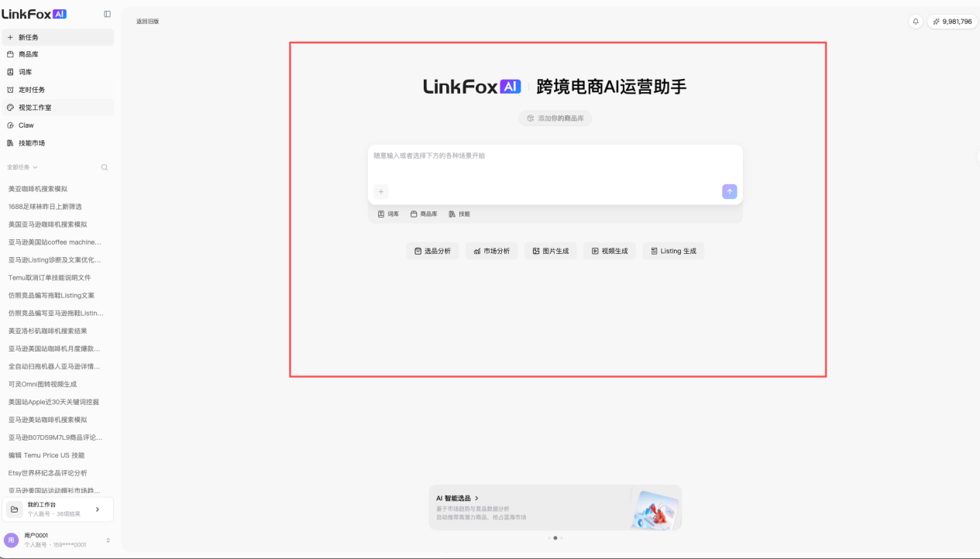Click the AI 智能选品 banner thumbnail image
Viewport: 980px width, 559px height.
pos(655,508)
